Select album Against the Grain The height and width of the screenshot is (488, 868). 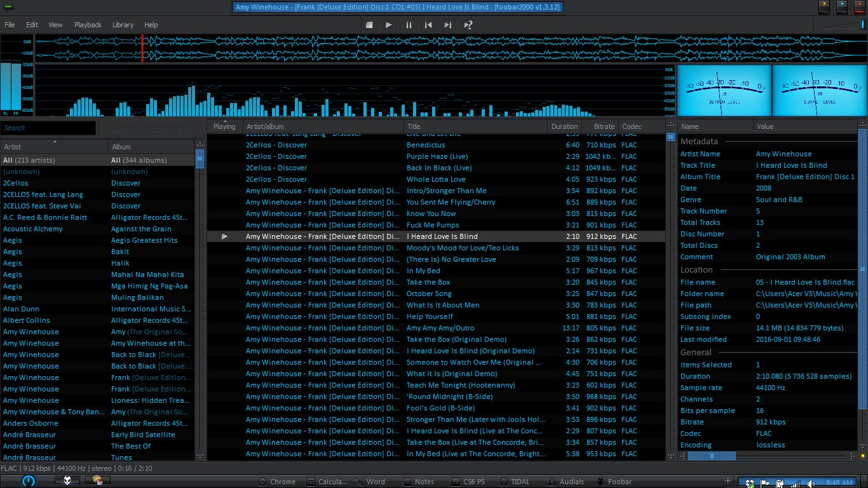[141, 229]
